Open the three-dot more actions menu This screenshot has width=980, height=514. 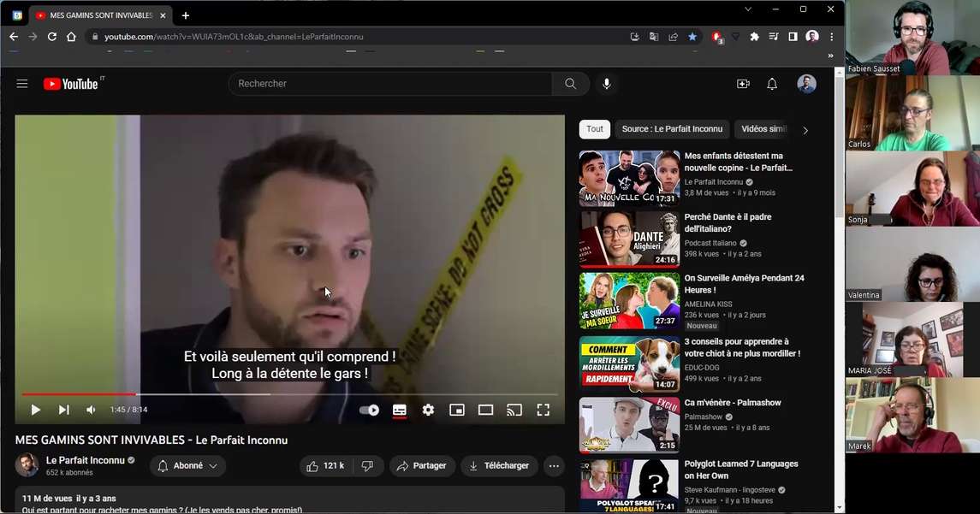click(554, 466)
